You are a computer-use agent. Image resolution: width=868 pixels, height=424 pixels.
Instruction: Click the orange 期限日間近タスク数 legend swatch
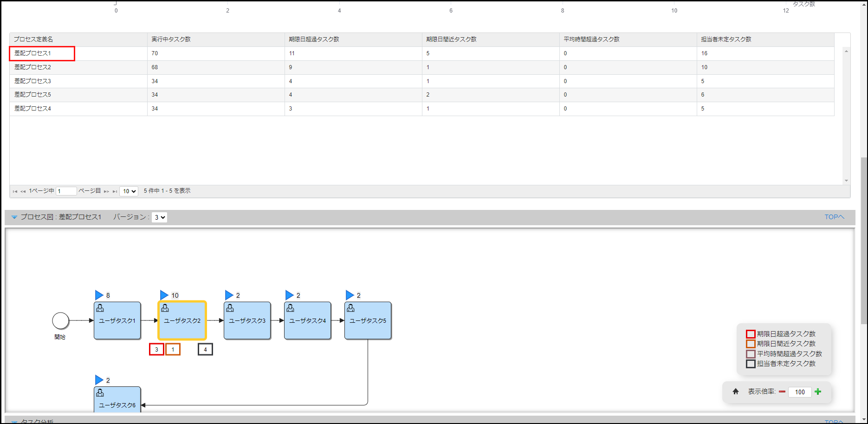[x=751, y=344]
